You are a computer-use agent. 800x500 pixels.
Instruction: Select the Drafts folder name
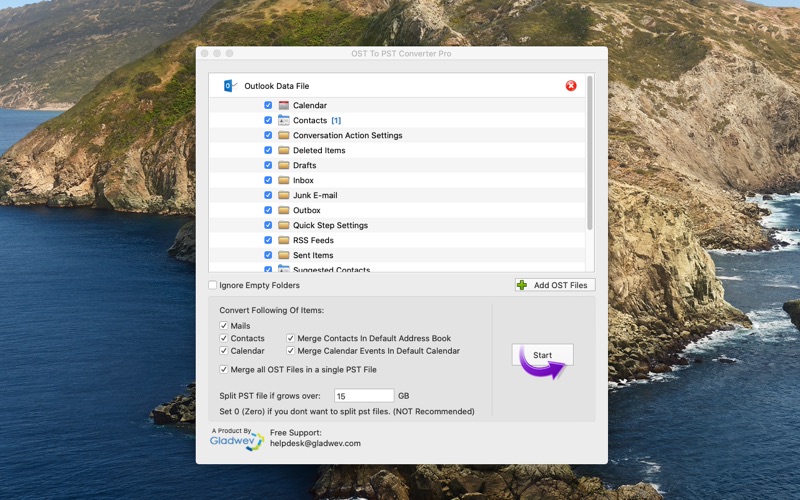[x=305, y=165]
